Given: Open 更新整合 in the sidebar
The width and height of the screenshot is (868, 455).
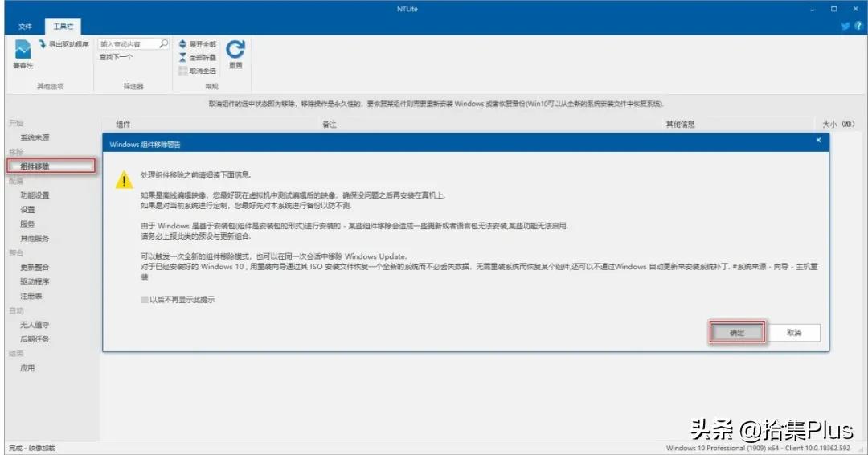Looking at the screenshot, I should coord(35,268).
